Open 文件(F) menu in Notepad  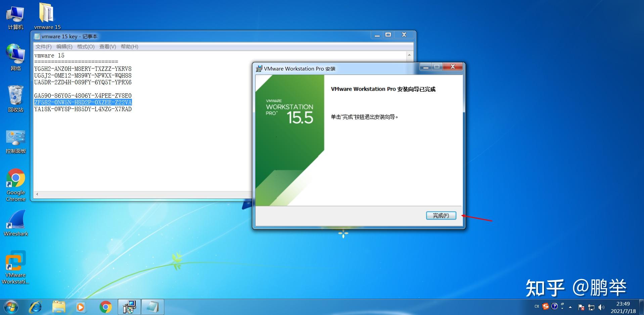tap(44, 47)
